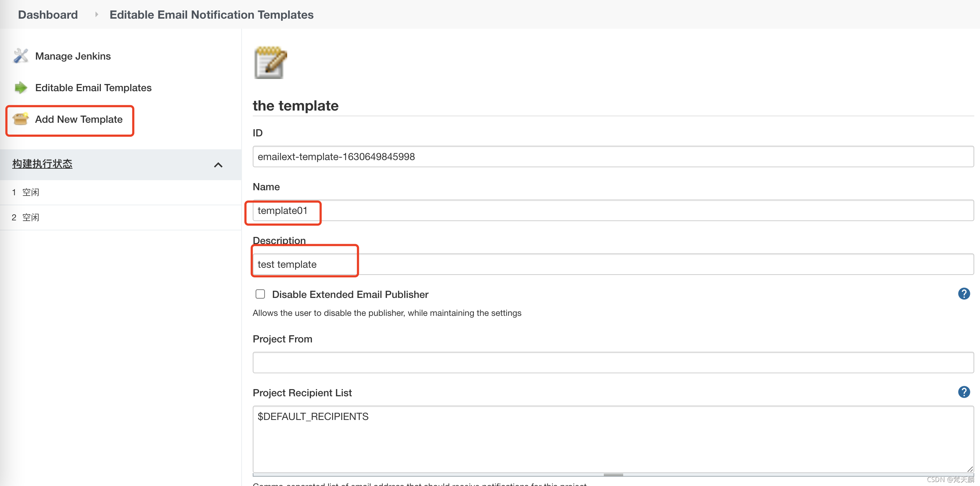Screen dimensions: 980x486
Task: Open Editable Email Notification Templates breadcrumb
Action: pos(211,14)
